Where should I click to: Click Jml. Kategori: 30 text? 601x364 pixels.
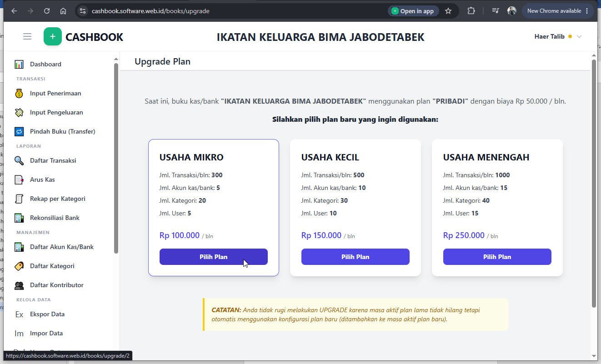click(x=325, y=200)
